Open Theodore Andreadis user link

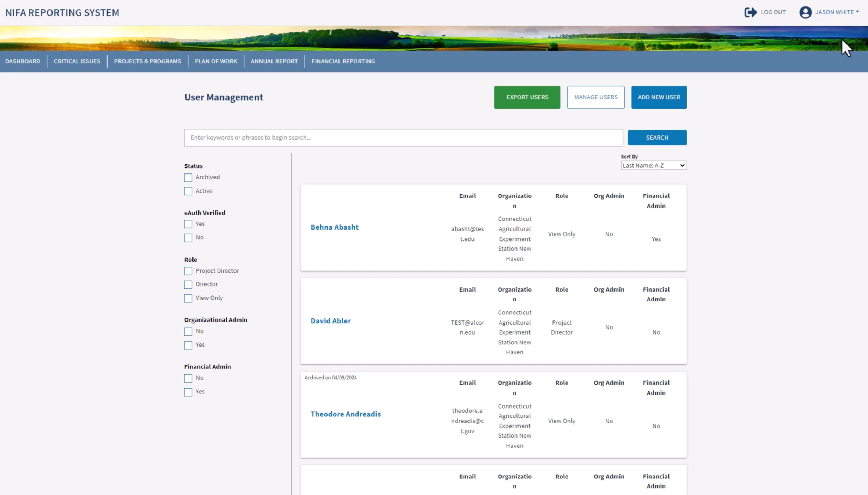click(346, 414)
